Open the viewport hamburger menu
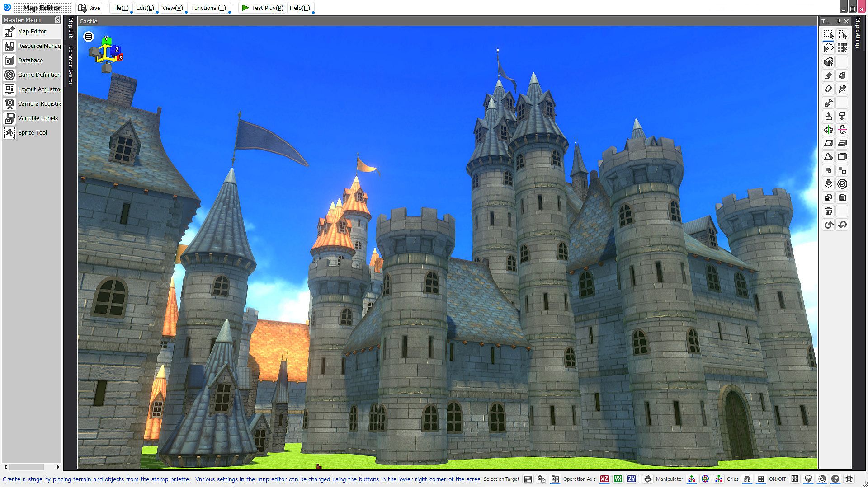868x488 pixels. click(x=89, y=37)
